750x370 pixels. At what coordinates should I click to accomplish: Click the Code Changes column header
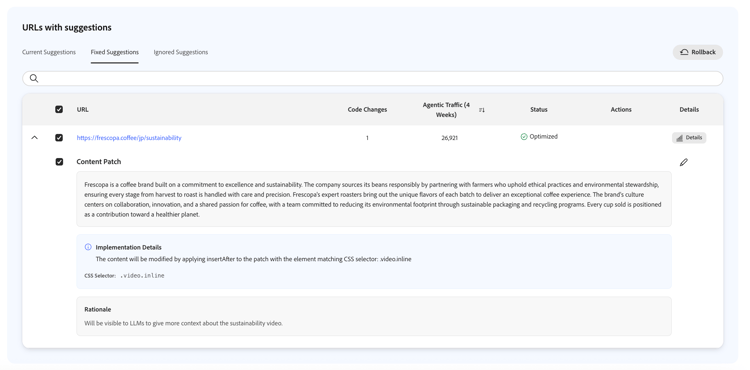click(367, 109)
